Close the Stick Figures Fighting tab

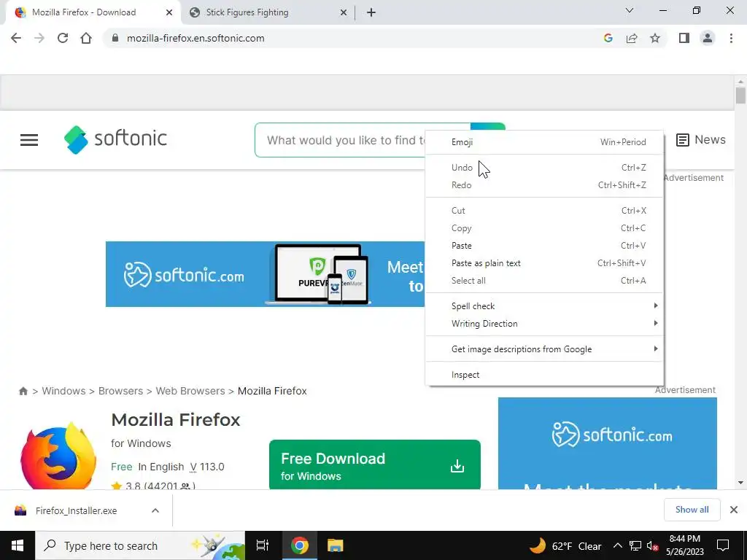point(344,12)
